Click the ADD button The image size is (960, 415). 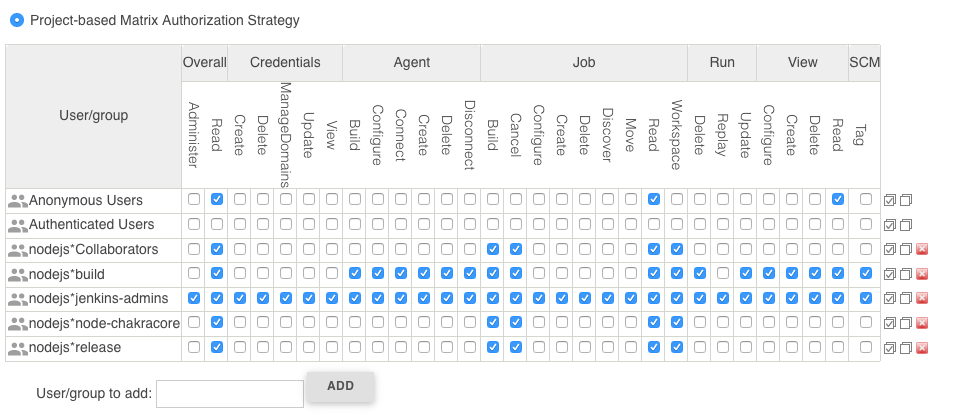point(340,386)
